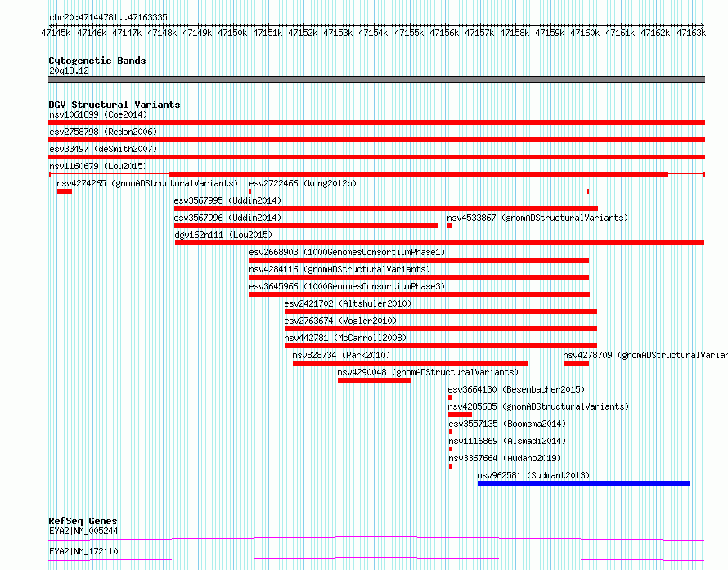Click the 20q13.12 band label

(x=69, y=70)
